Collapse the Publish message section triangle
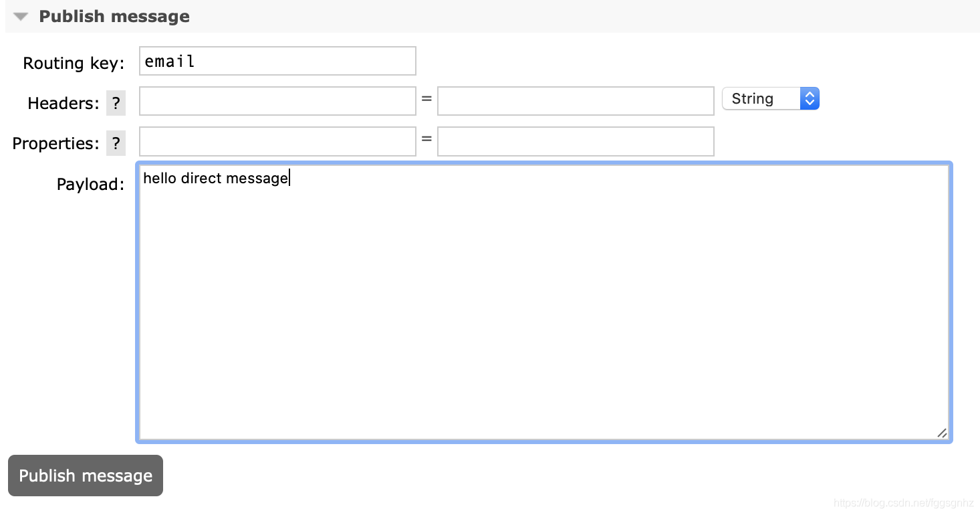 [x=21, y=17]
